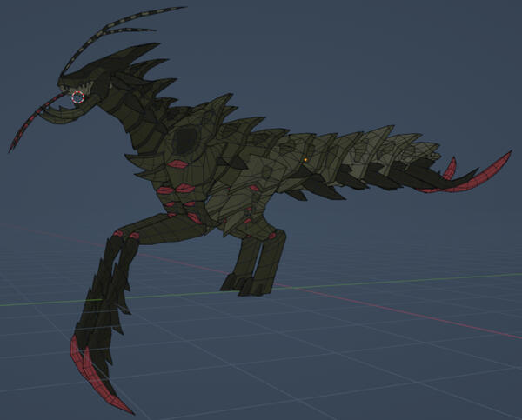The height and width of the screenshot is (420, 522).
Task: Click the dark circular patch on shoulder
Action: coord(185,139)
